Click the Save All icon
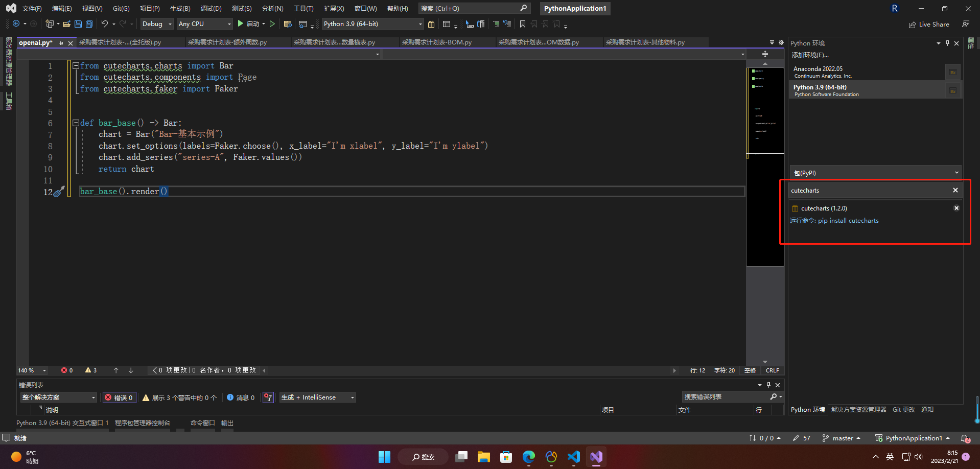The height and width of the screenshot is (469, 980). tap(89, 24)
